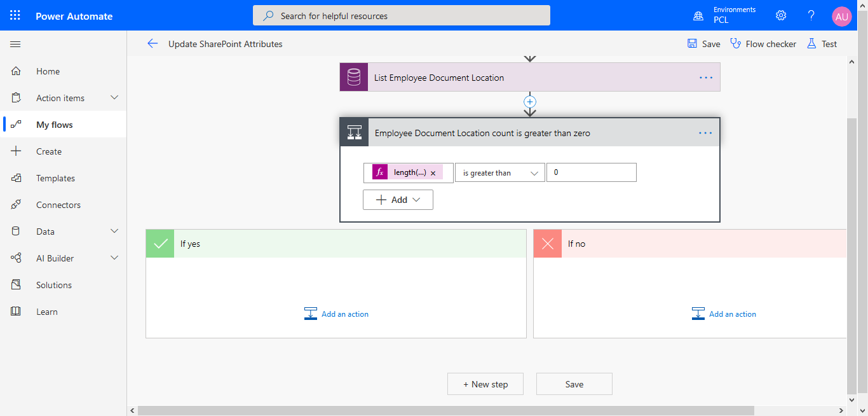Click the Templates icon in sidebar
The height and width of the screenshot is (416, 868).
[17, 178]
